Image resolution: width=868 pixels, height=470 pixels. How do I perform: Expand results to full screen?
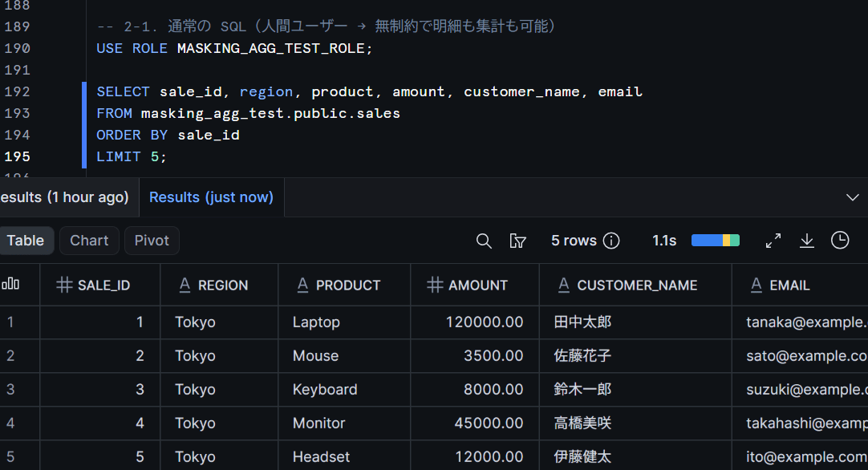click(773, 241)
